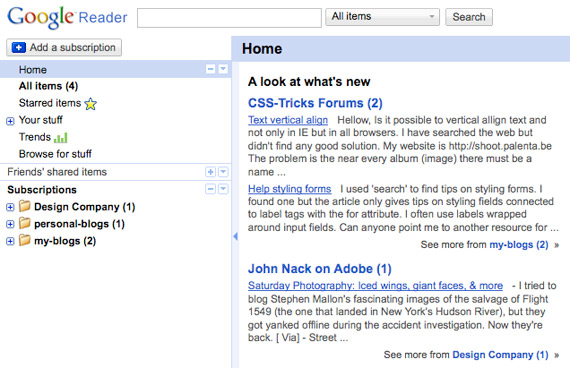Viewport: 570px width, 368px height.
Task: Click the personal-blogs folder icon
Action: (x=25, y=223)
